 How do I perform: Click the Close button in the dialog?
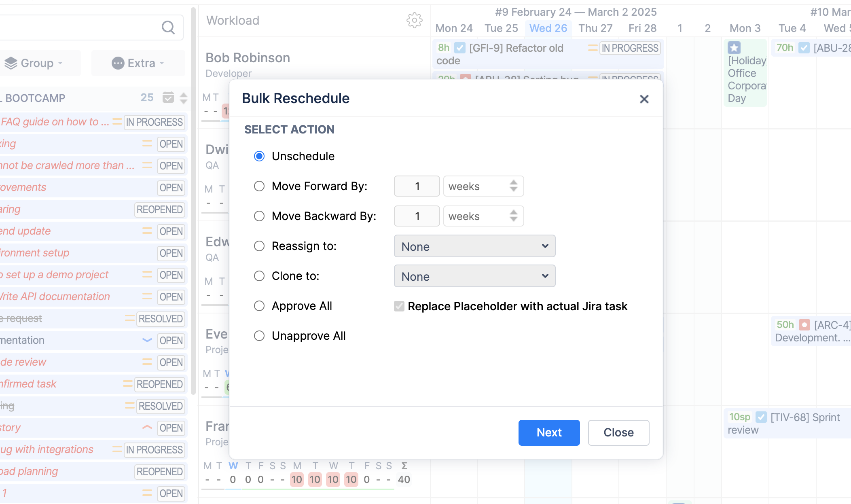[x=618, y=432]
